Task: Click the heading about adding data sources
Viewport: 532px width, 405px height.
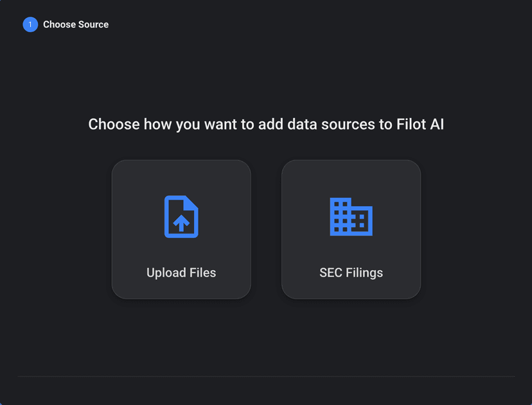Action: (266, 124)
